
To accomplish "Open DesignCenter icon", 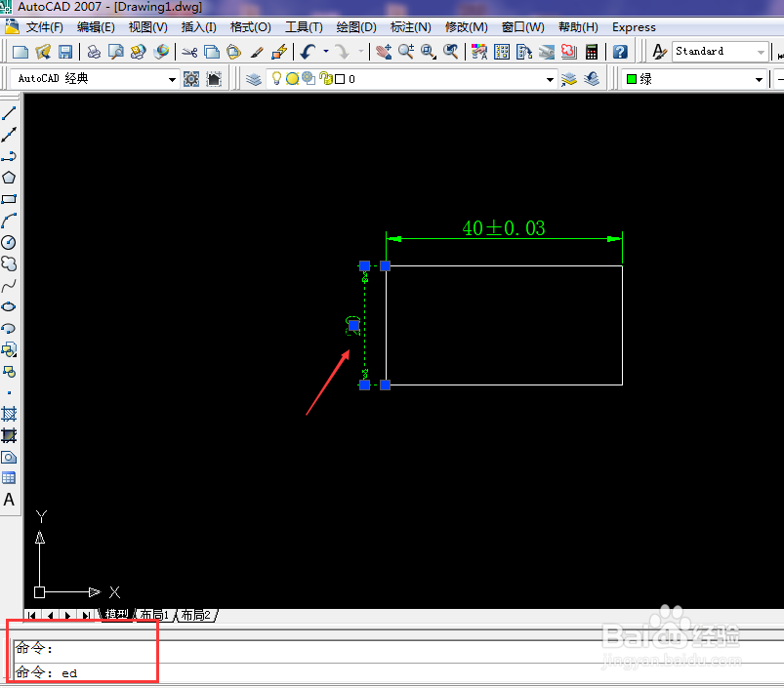I will 502,52.
